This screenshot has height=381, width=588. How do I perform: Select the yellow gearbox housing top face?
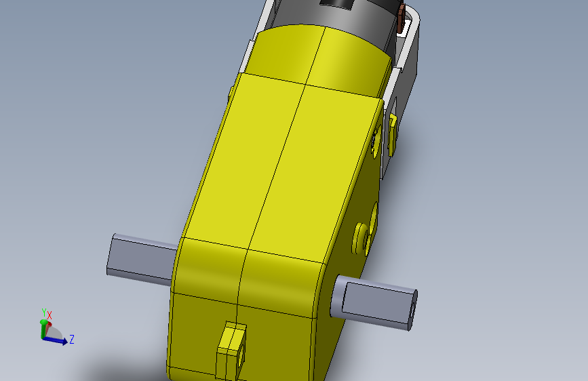[x=283, y=168]
